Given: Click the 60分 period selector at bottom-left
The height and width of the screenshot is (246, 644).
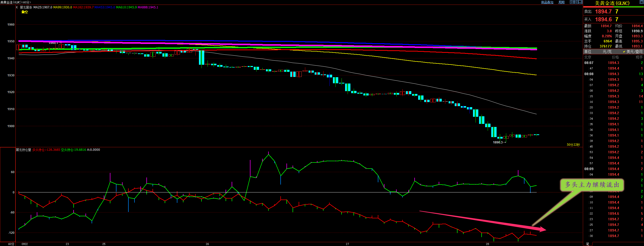Looking at the screenshot, I should [x=11, y=244].
